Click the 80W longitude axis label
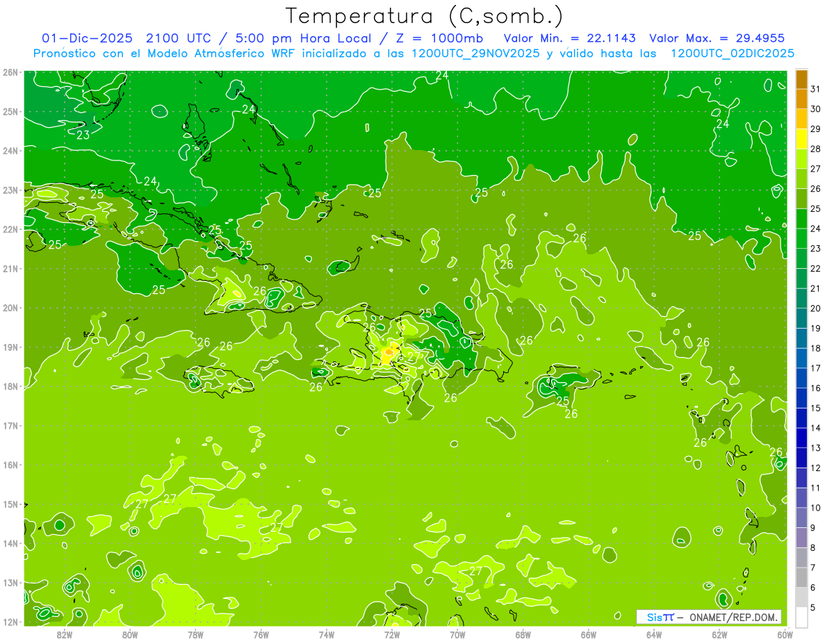 130,634
